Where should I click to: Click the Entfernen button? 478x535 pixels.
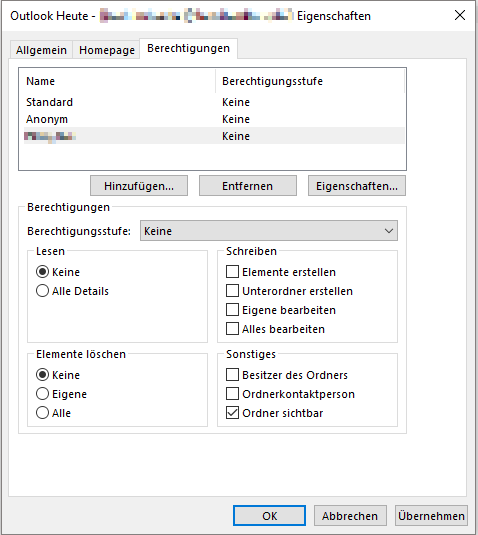click(x=248, y=186)
